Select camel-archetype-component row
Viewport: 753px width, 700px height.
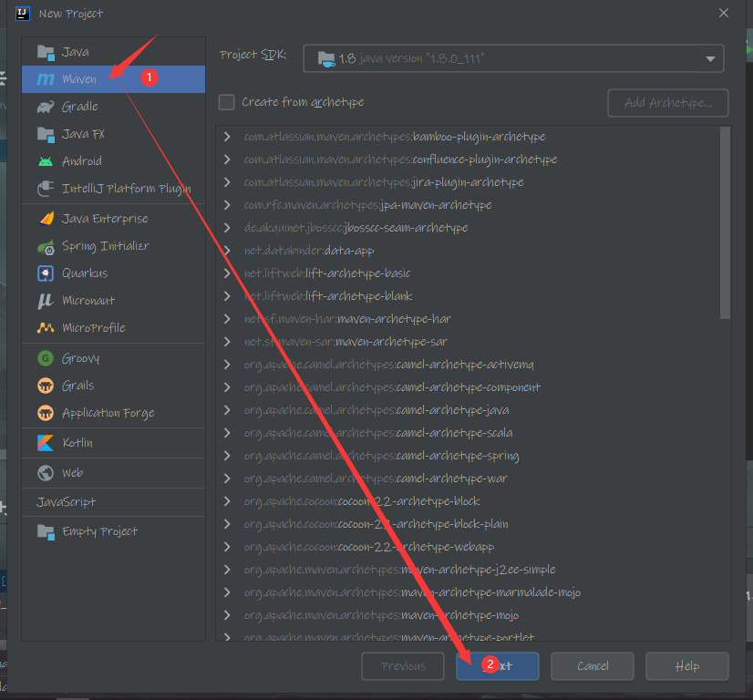[x=469, y=387]
